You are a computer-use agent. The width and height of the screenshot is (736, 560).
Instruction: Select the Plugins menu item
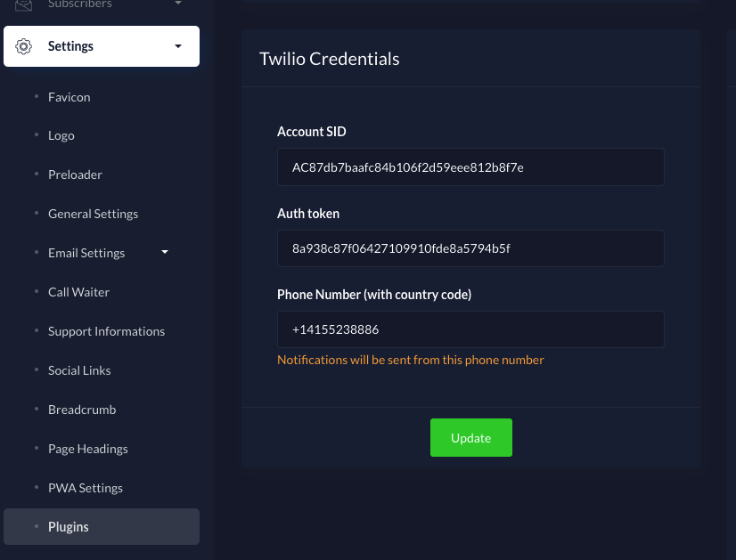point(69,527)
